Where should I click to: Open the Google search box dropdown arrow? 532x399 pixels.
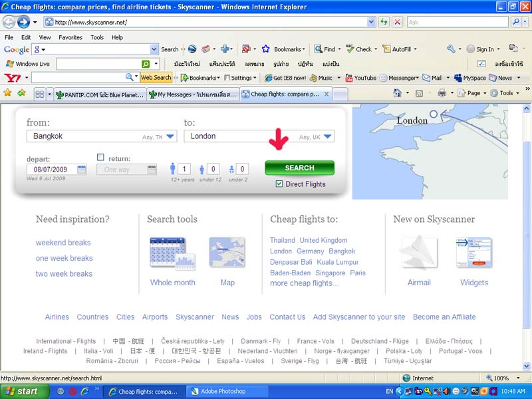pos(154,49)
